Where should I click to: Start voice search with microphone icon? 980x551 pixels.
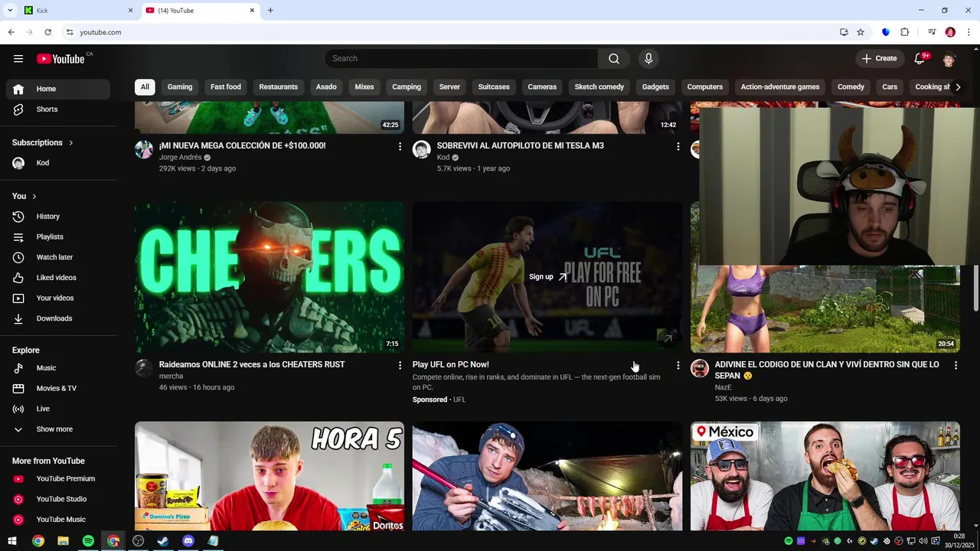(648, 59)
